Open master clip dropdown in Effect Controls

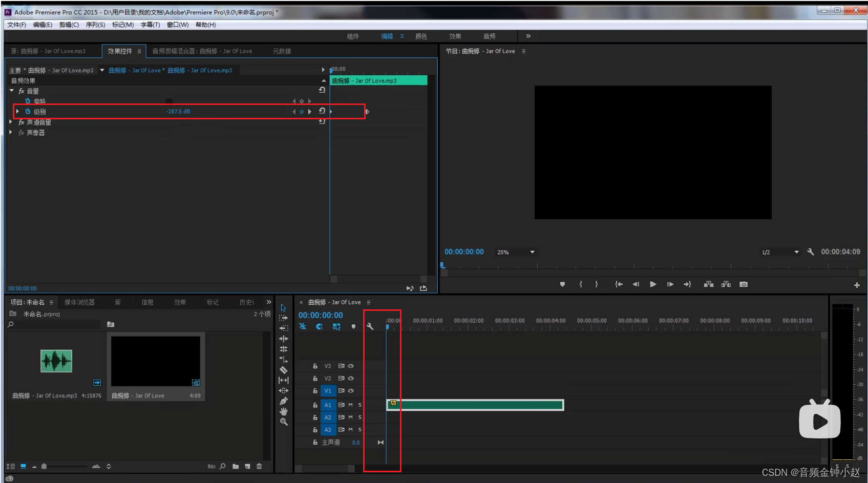(x=102, y=70)
